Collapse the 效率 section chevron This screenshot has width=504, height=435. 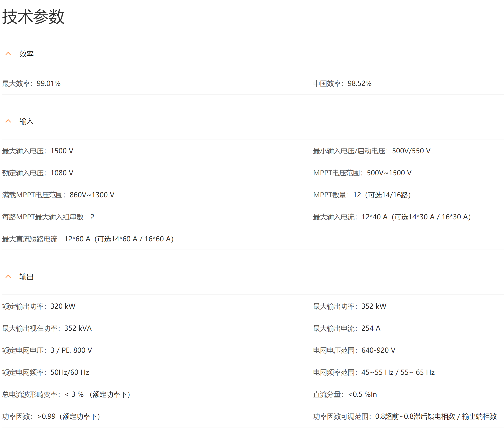(x=8, y=54)
